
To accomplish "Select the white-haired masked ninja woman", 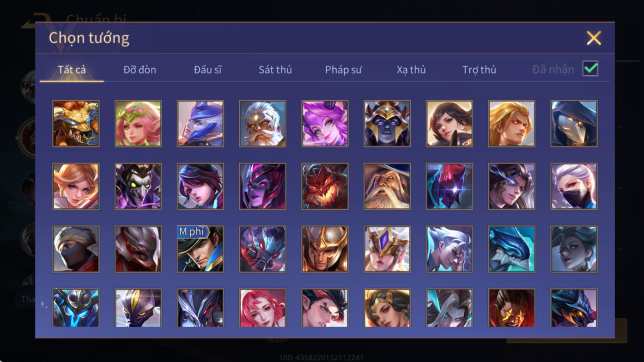I will pyautogui.click(x=574, y=186).
